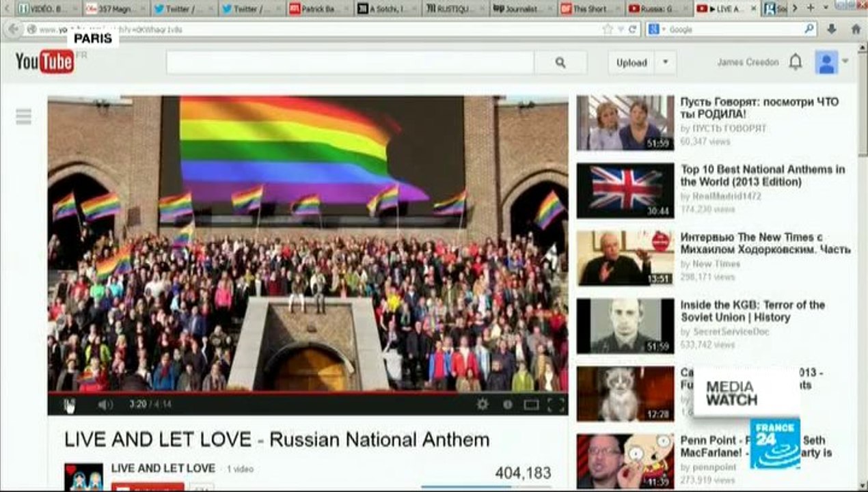Open the Пусть Говорят video thumbnail
This screenshot has height=492, width=868.
pos(625,123)
